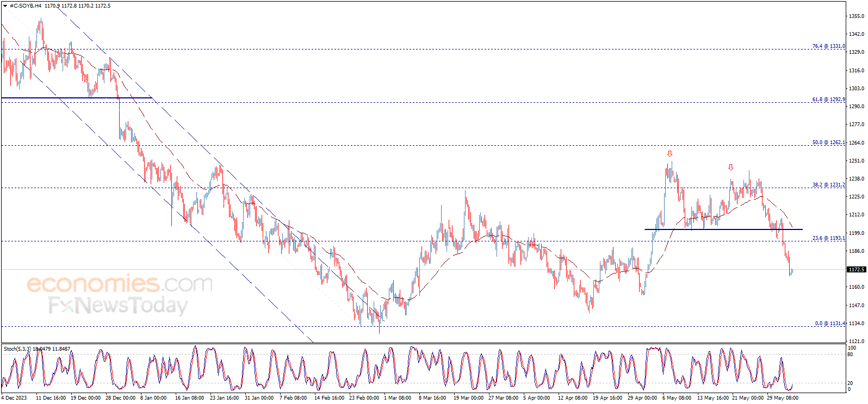Click the 21 May 00:00 date label
Screen dimensions: 868x404
pos(747,398)
